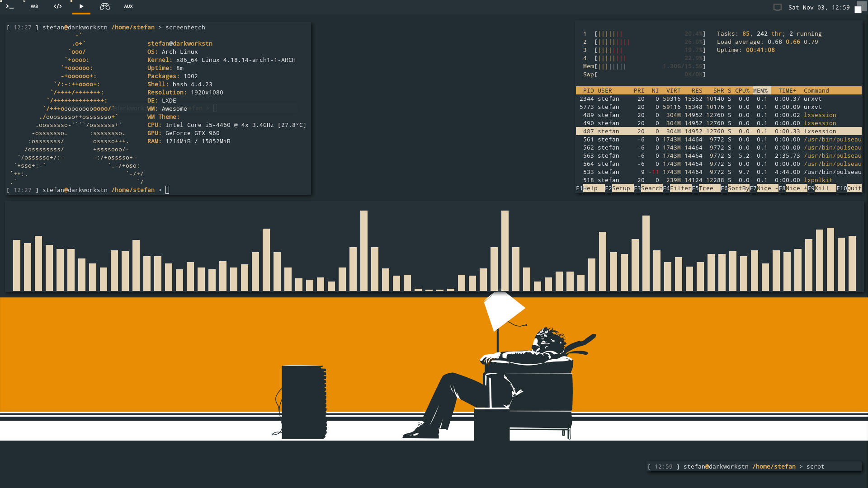Sort htop by the RES column header
The image size is (868, 488).
point(697,91)
